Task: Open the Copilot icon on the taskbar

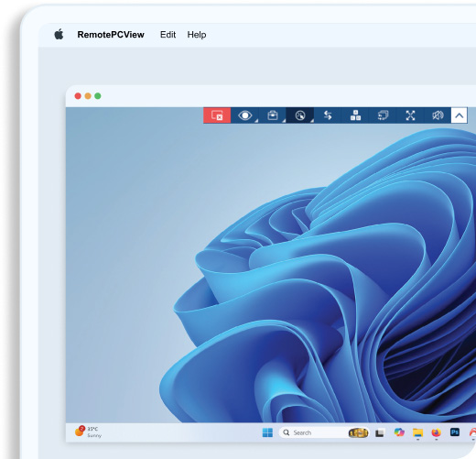Action: (399, 432)
